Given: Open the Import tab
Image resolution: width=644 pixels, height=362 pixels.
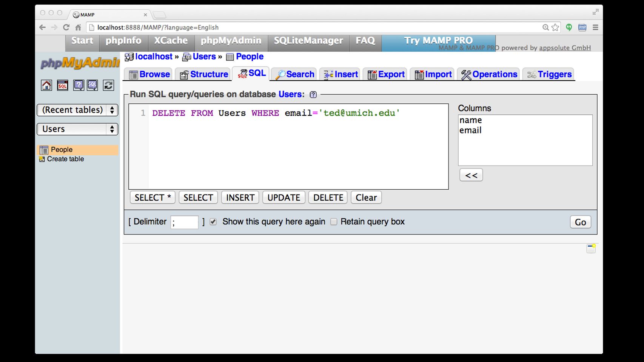Looking at the screenshot, I should (x=433, y=74).
